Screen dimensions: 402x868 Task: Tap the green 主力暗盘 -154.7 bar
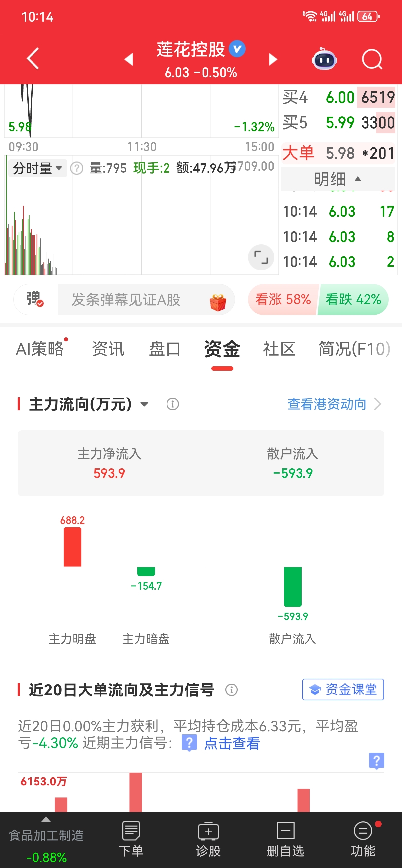point(146,571)
